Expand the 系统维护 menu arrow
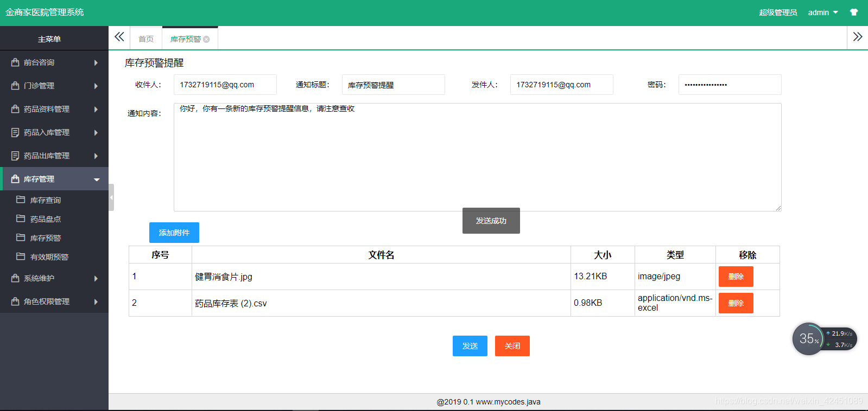The height and width of the screenshot is (411, 868). tap(96, 278)
